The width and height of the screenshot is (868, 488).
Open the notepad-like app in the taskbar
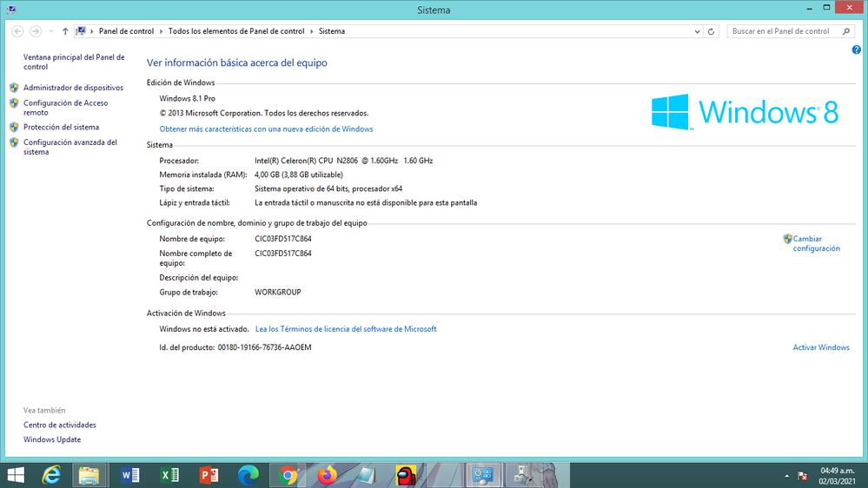coord(366,475)
